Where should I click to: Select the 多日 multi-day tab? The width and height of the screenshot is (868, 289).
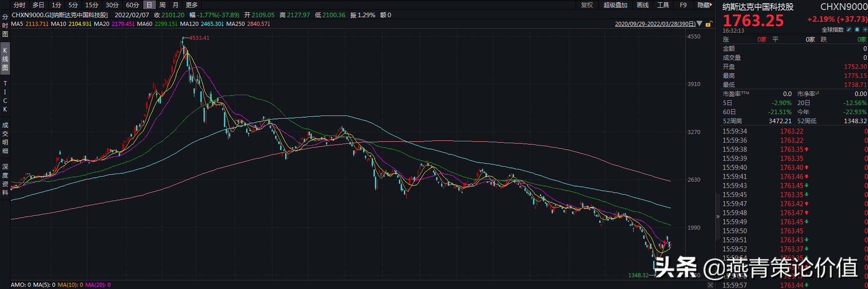(39, 5)
